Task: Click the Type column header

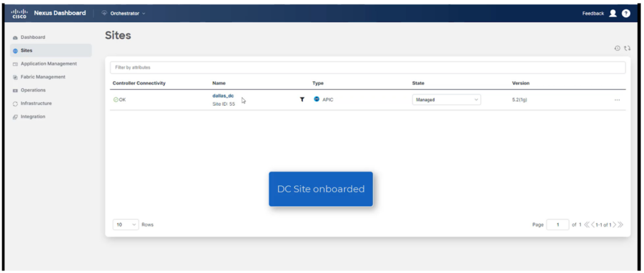Action: click(318, 83)
